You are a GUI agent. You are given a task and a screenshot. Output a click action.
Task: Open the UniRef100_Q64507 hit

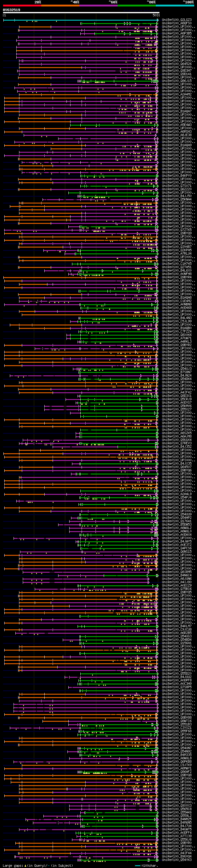[x=176, y=467]
